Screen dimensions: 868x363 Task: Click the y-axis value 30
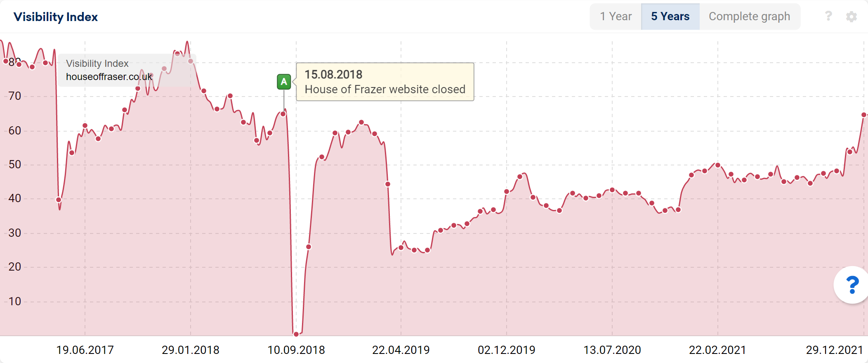[15, 233]
